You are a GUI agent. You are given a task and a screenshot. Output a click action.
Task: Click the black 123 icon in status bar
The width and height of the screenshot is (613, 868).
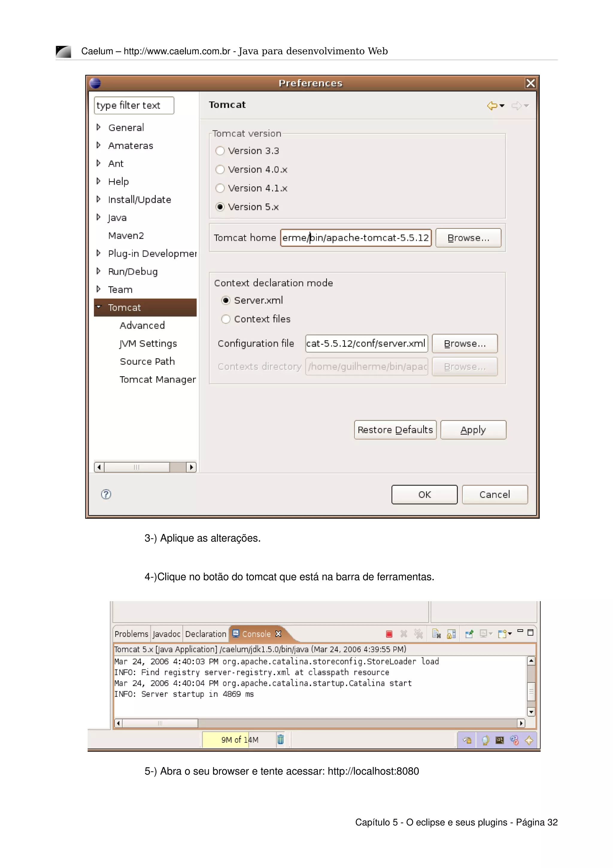[500, 740]
